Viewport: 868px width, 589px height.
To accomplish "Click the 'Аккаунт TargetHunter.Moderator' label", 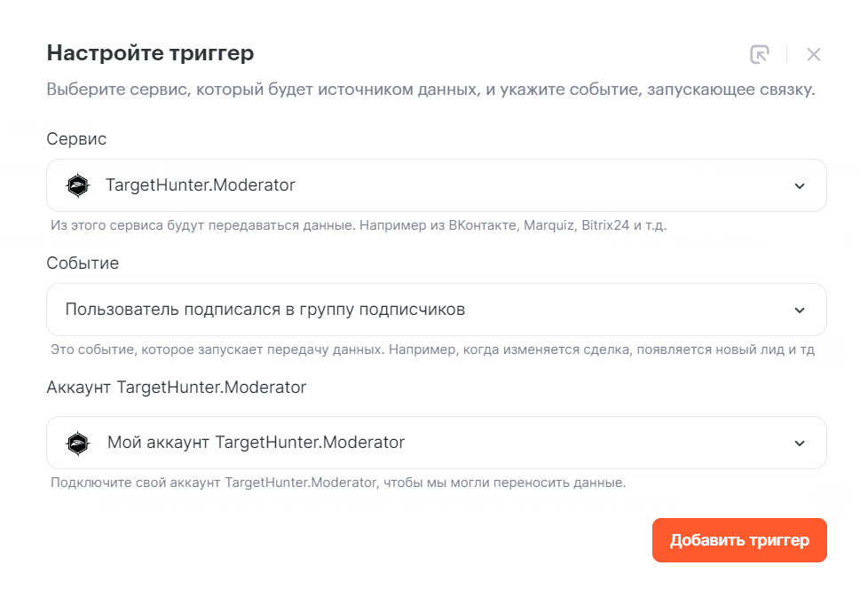I will coord(176,388).
